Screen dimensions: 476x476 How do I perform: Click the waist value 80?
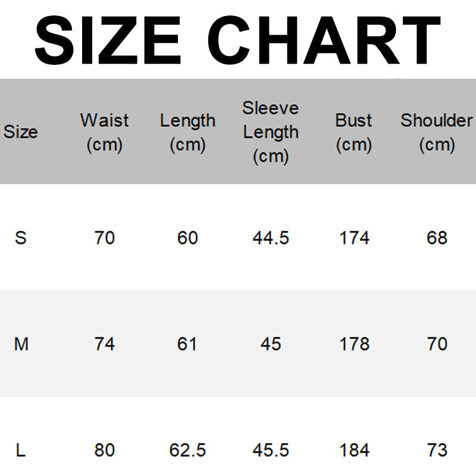tap(104, 450)
